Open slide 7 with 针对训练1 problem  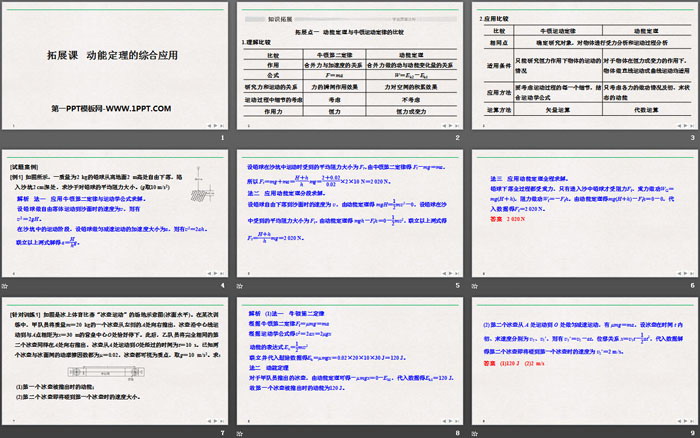pos(116,362)
